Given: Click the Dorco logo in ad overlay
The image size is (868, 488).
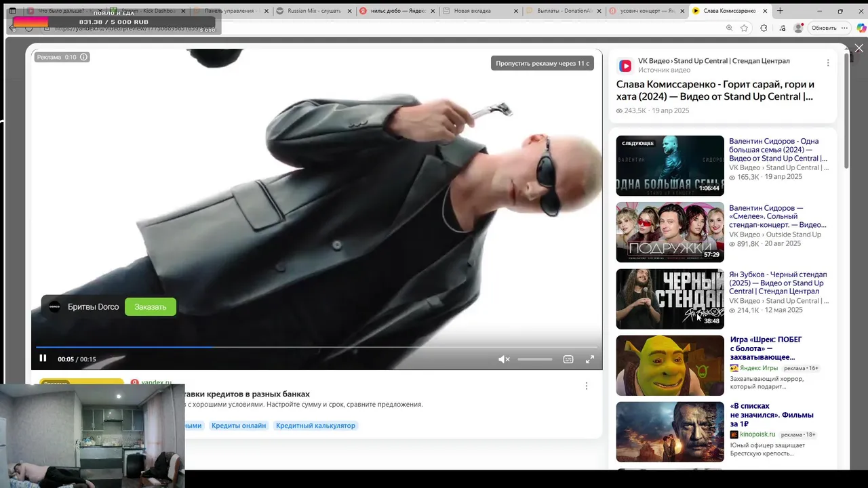Looking at the screenshot, I should (55, 307).
